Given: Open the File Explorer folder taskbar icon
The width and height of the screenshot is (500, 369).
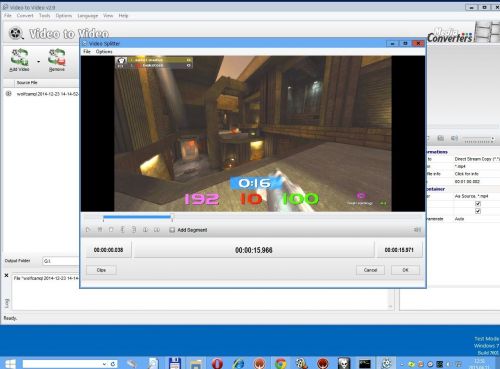Looking at the screenshot, I should point(196,363).
